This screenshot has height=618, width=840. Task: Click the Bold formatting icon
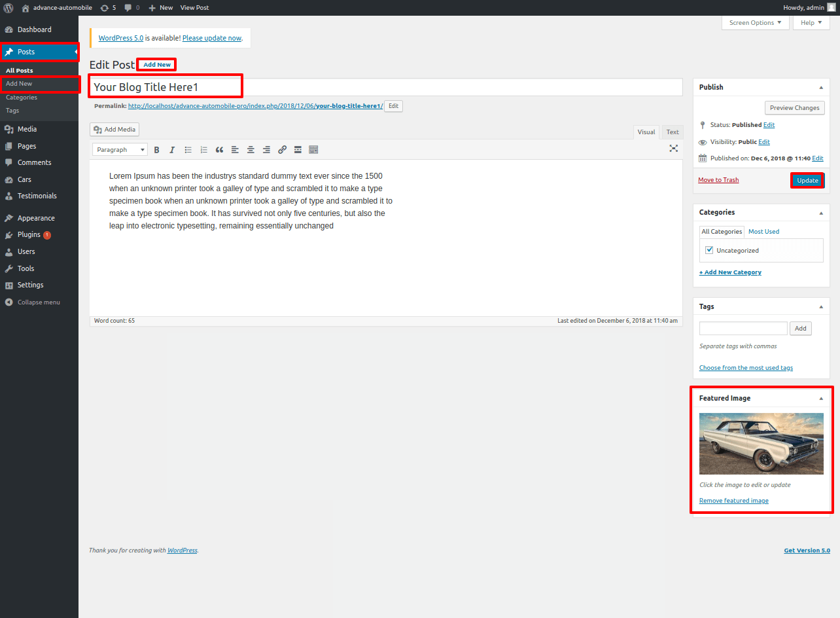coord(156,150)
